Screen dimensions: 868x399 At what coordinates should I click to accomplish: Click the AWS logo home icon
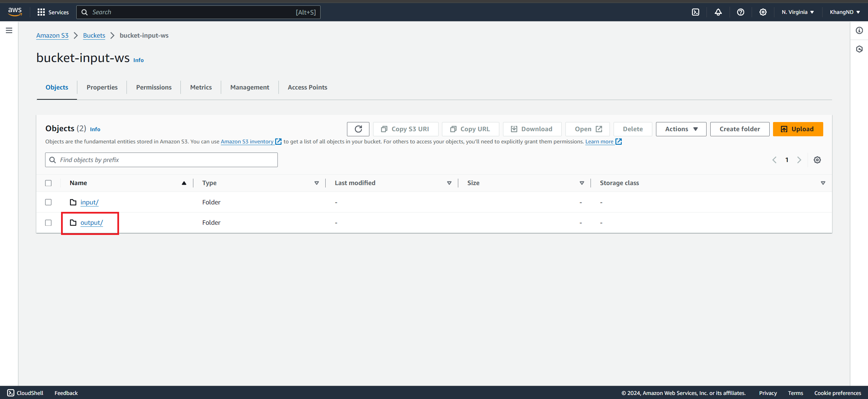15,12
